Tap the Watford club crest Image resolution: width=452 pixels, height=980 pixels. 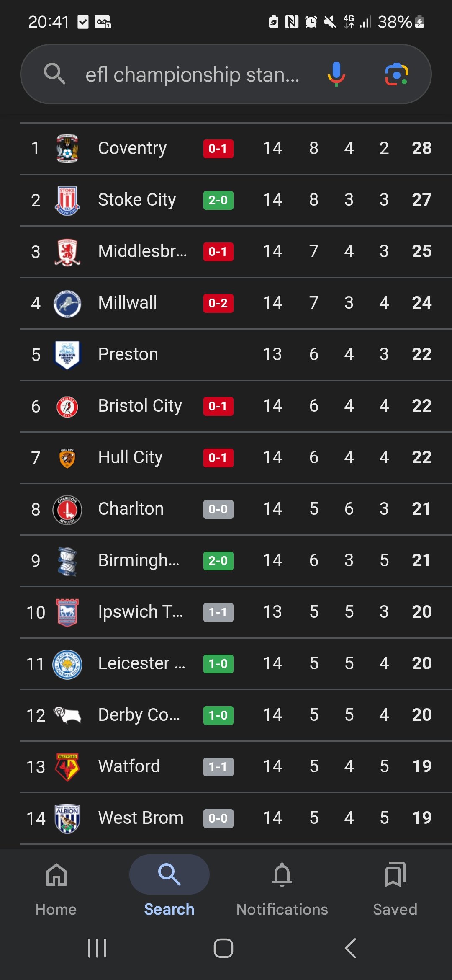(67, 767)
